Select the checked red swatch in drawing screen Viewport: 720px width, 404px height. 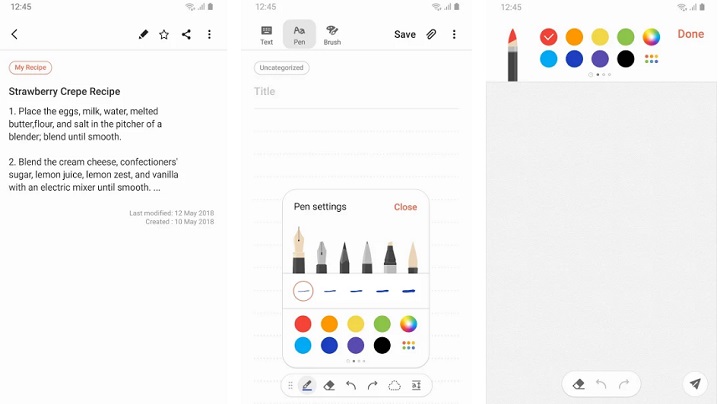[x=549, y=37]
